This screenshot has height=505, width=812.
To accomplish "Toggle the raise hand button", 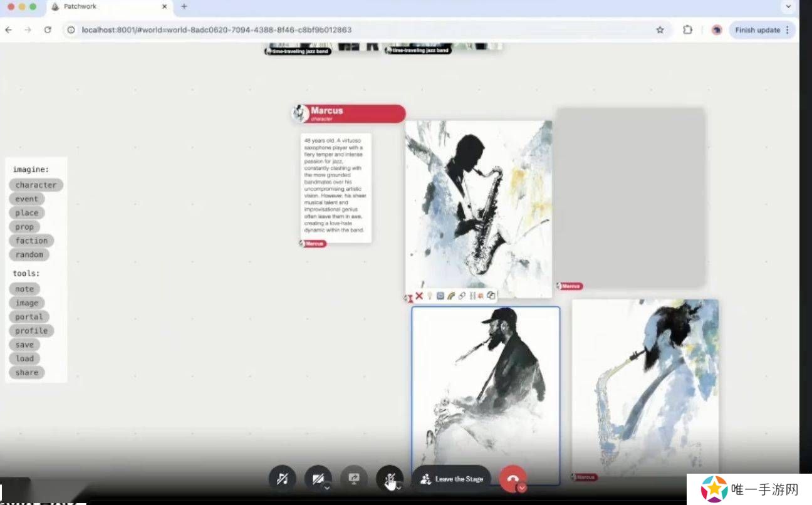I will coord(389,479).
